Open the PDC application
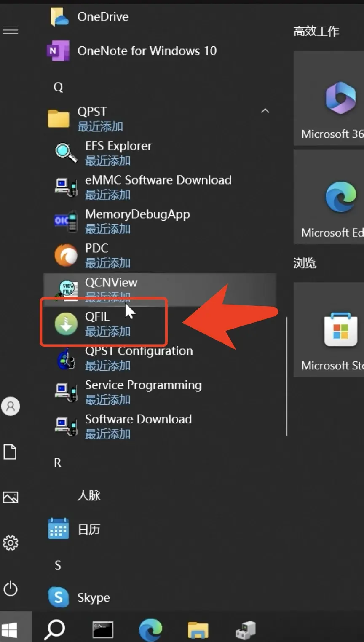Viewport: 364px width, 642px height. tap(97, 255)
